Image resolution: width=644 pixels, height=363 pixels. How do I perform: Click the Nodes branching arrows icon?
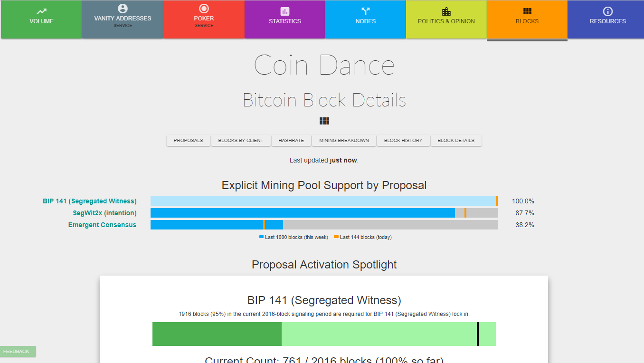coord(365,11)
